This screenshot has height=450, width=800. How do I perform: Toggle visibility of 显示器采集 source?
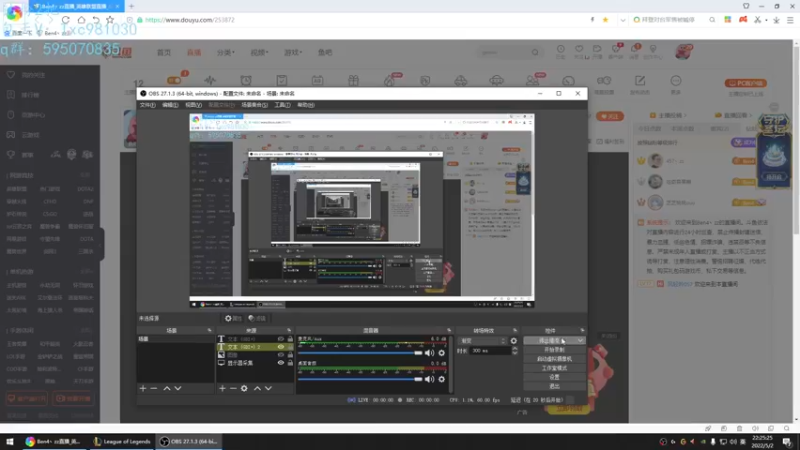click(x=281, y=363)
